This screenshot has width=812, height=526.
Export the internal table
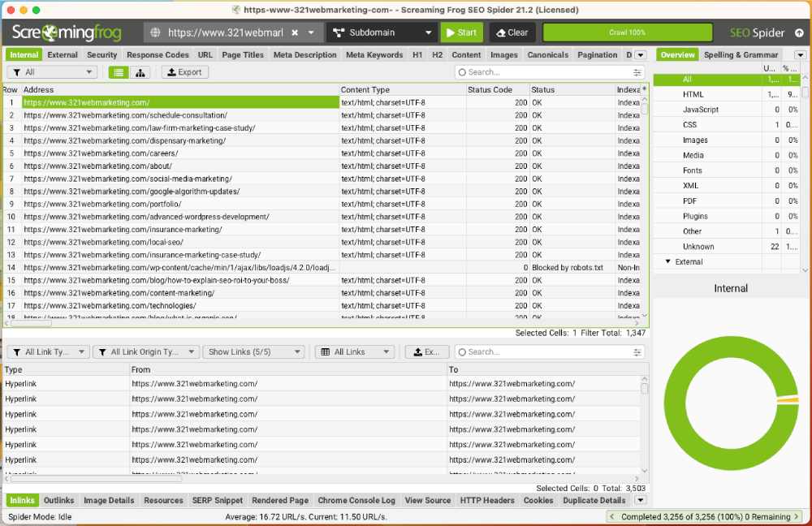coord(185,72)
